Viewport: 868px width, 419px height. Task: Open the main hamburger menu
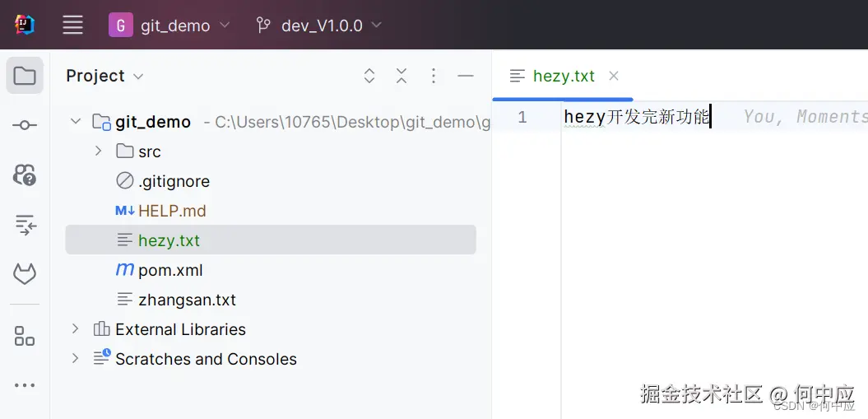pos(73,25)
